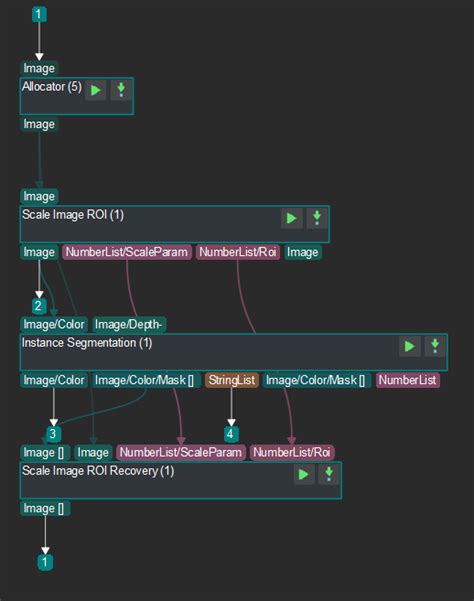Click bottom output marker 1

point(45,562)
